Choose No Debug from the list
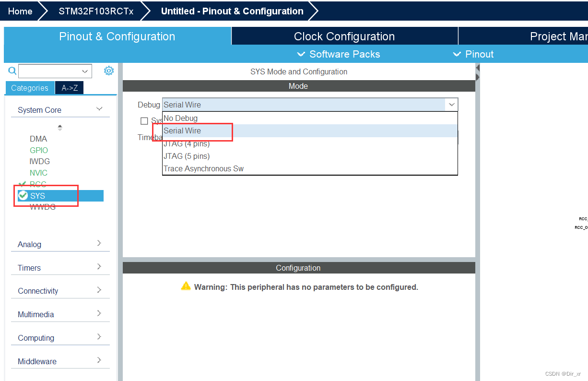The image size is (588, 381). [x=310, y=118]
